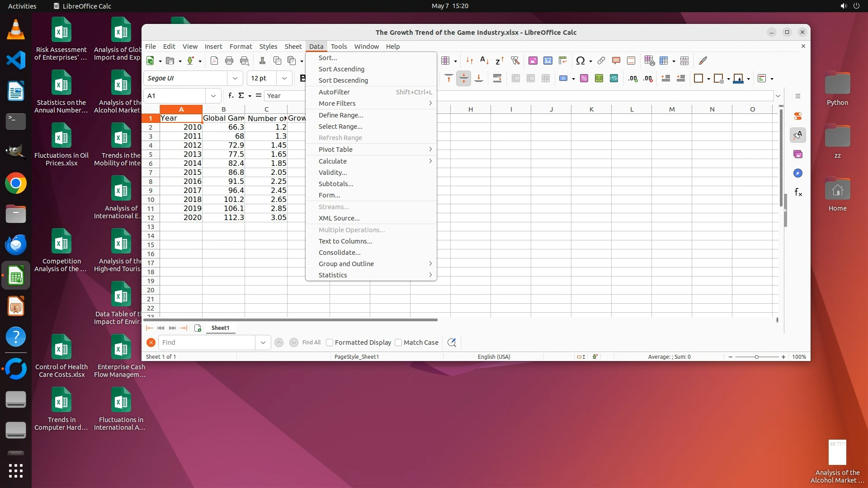Click the Find All button
This screenshot has width=868, height=488.
(311, 343)
